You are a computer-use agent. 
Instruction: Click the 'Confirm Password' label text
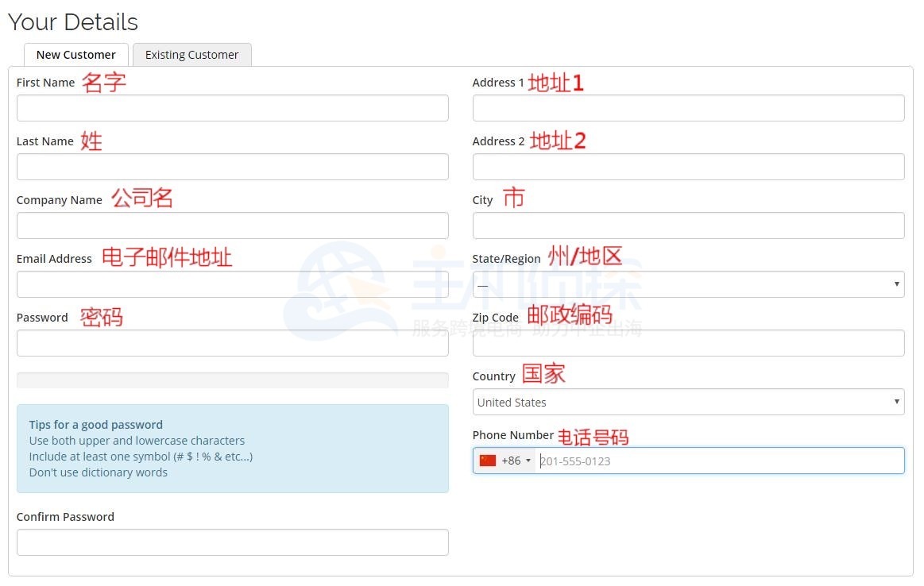coord(65,516)
